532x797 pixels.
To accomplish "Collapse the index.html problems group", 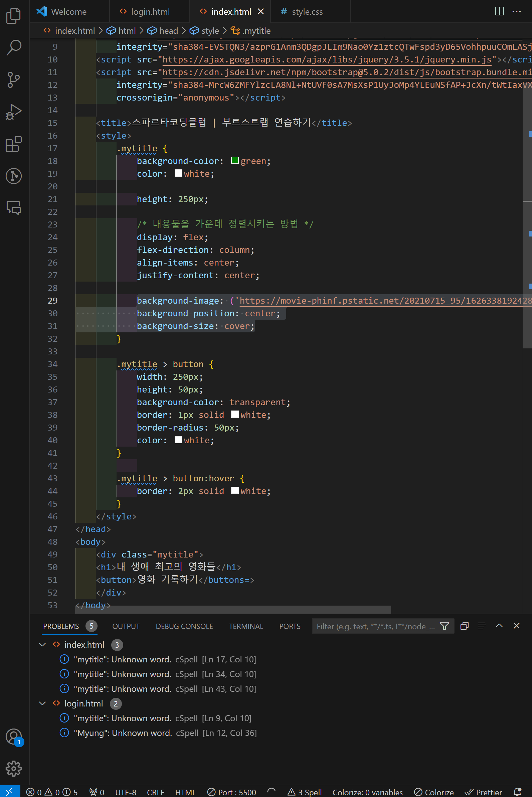I will coord(42,644).
